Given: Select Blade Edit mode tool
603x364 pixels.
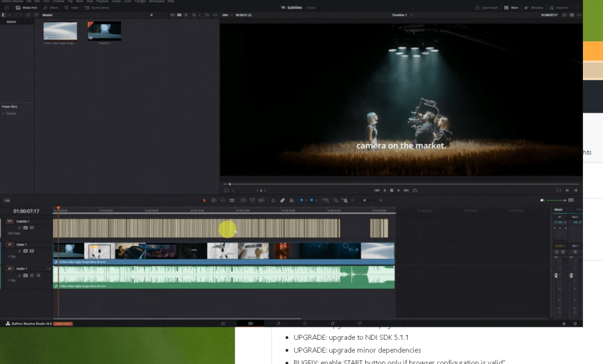Looking at the screenshot, I should [232, 200].
